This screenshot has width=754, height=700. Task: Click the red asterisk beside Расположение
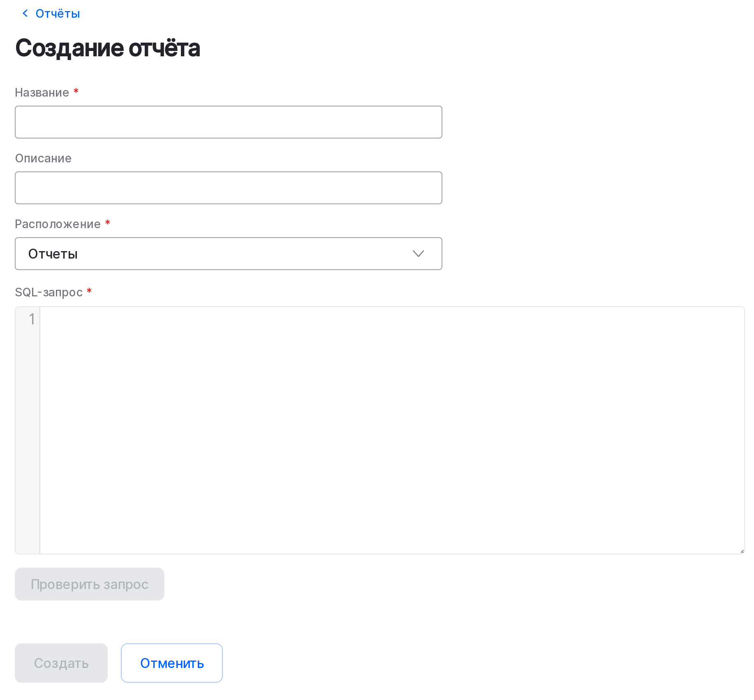(x=108, y=222)
